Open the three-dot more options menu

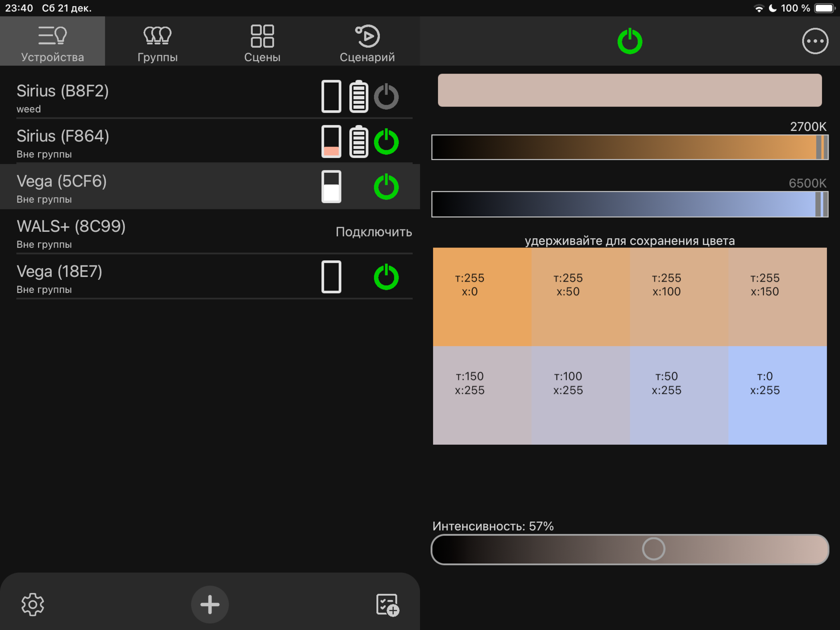tap(815, 41)
